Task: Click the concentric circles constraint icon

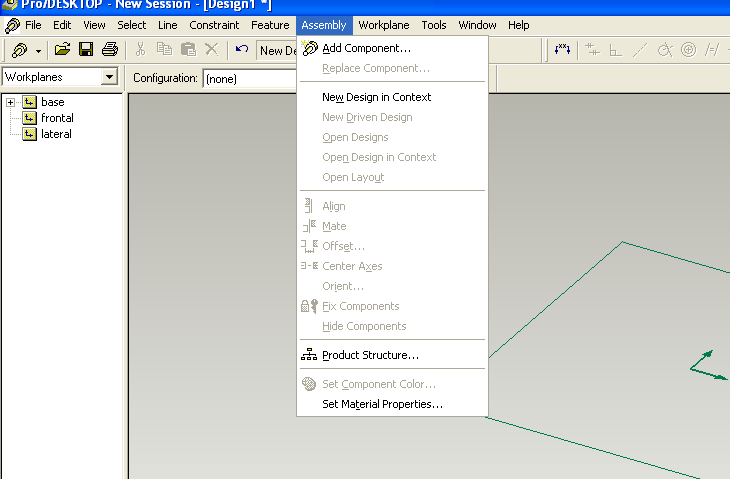Action: coord(689,49)
